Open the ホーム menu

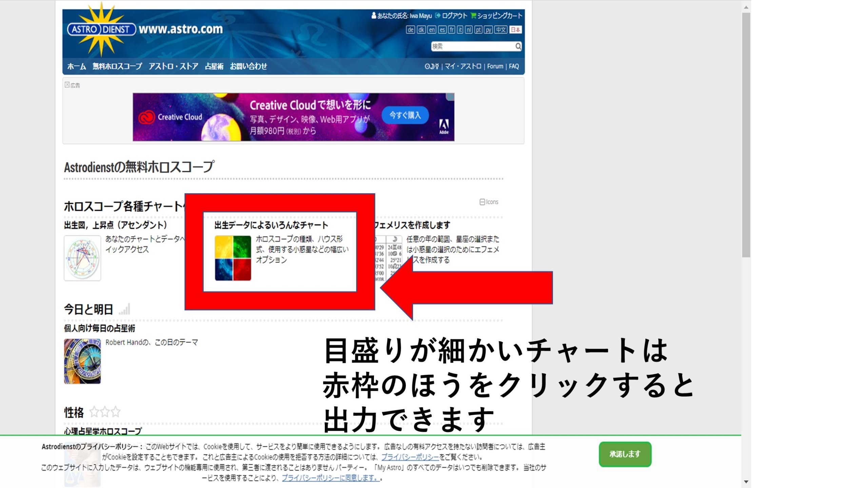[76, 66]
